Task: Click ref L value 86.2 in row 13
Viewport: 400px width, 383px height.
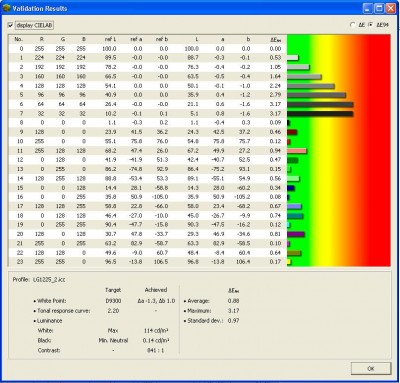Action: click(111, 169)
